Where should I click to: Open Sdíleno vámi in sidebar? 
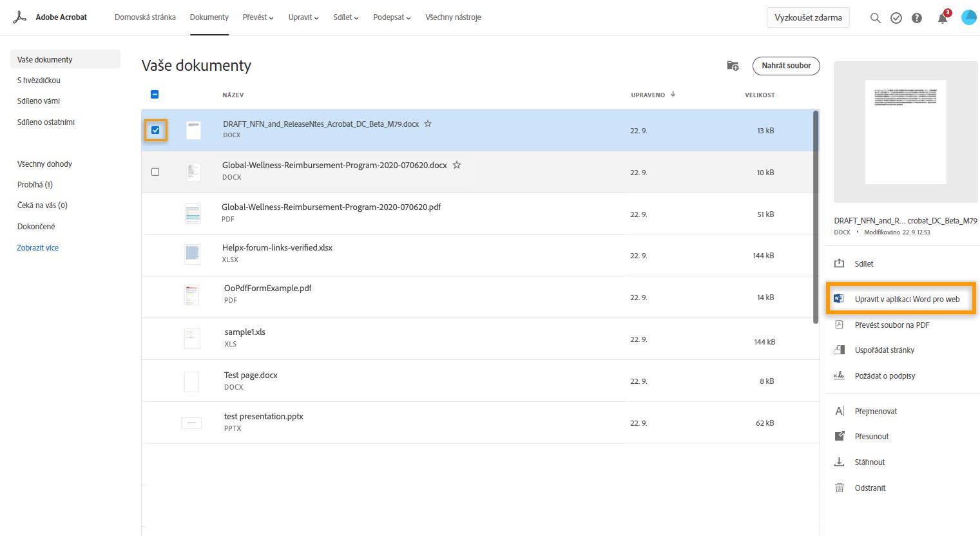pos(39,101)
